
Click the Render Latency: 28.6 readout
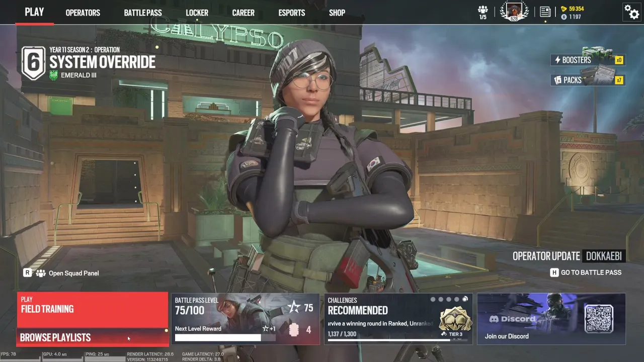click(x=150, y=354)
